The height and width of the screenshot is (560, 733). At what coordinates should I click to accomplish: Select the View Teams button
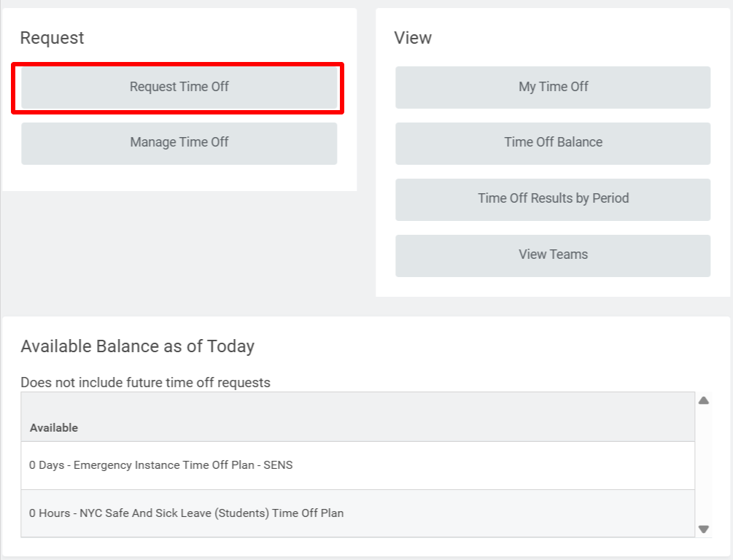553,255
